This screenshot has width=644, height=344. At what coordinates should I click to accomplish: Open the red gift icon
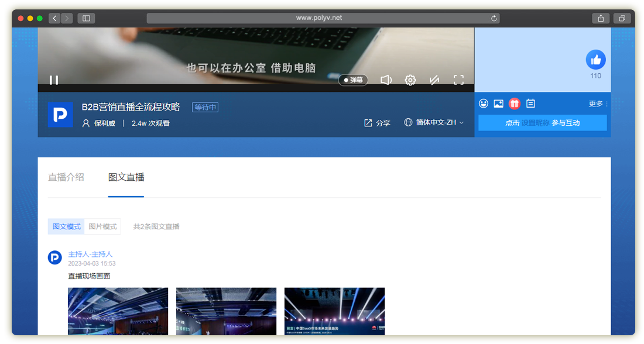pos(515,104)
